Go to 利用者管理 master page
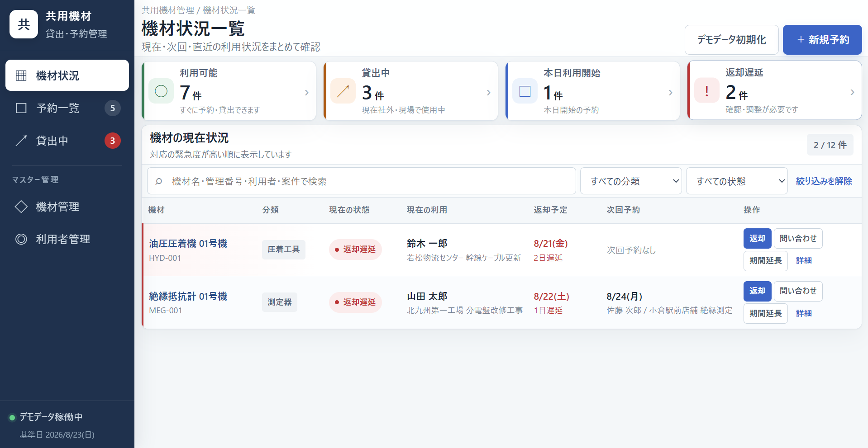 click(x=67, y=239)
